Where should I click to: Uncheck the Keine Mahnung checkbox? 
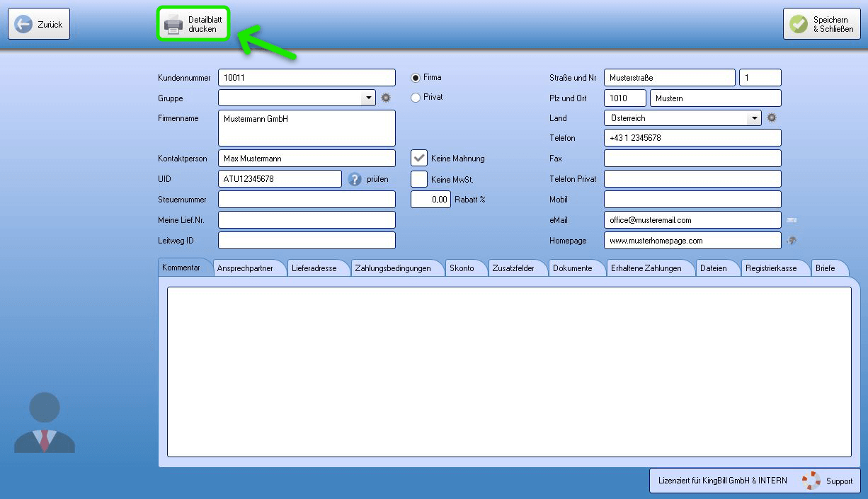point(419,158)
